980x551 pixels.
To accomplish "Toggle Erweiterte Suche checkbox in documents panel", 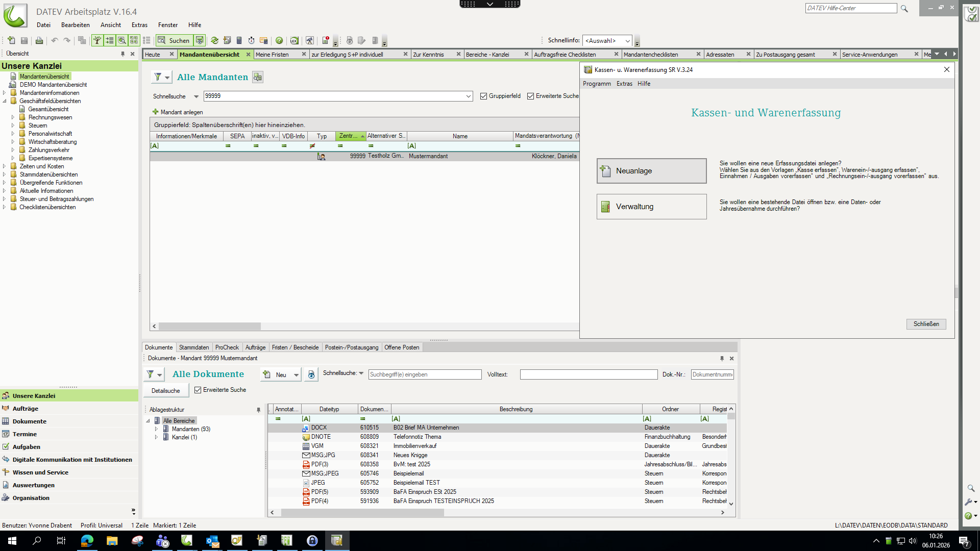I will [x=198, y=390].
